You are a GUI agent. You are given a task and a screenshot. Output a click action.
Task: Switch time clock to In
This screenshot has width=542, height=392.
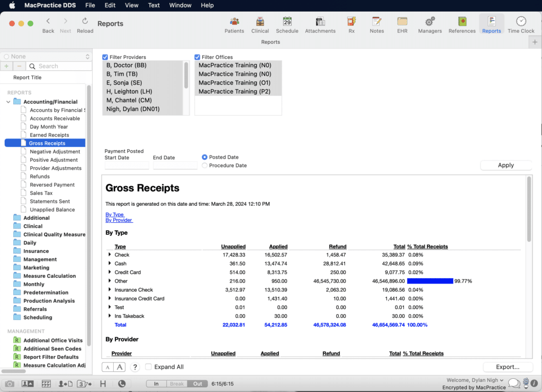click(156, 384)
